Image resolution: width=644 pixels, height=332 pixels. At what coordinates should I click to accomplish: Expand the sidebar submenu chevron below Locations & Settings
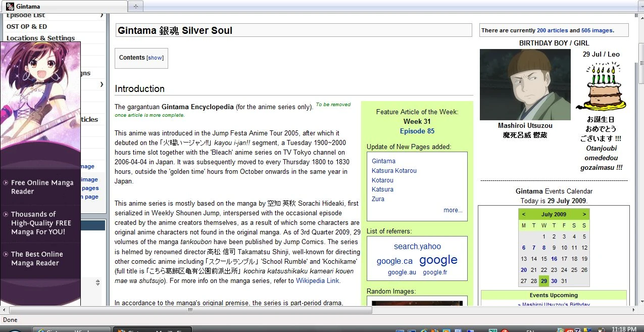tap(102, 84)
